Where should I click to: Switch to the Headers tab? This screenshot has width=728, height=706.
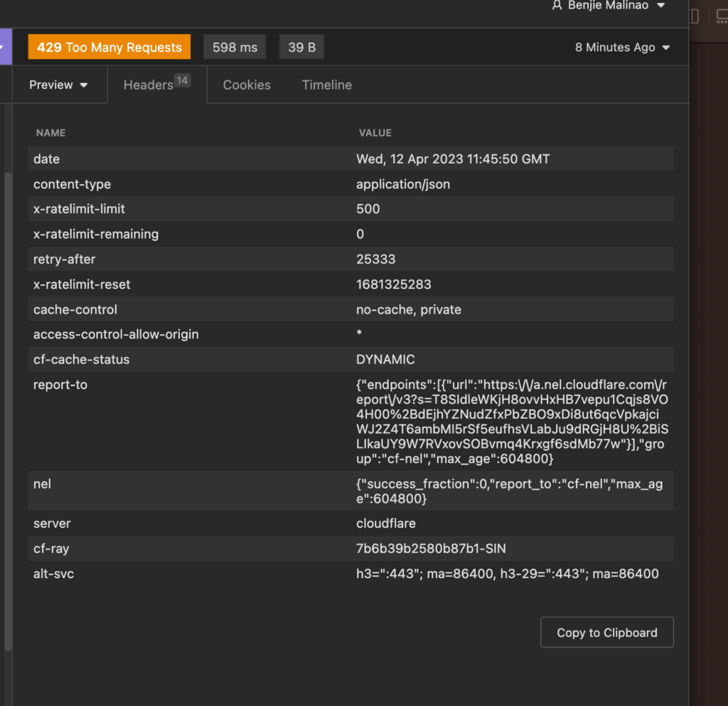[149, 85]
